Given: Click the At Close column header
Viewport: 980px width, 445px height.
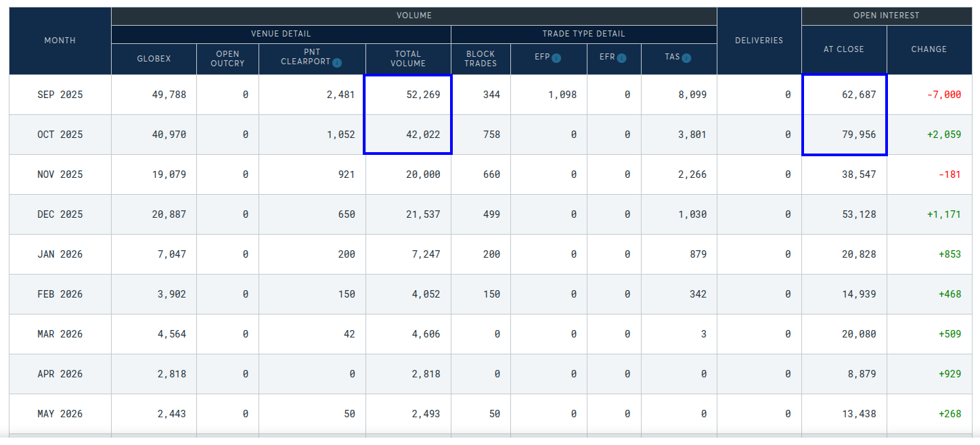Looking at the screenshot, I should (843, 49).
